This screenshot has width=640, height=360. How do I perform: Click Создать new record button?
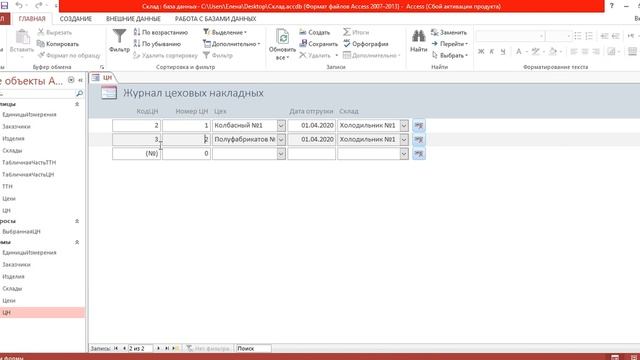pyautogui.click(x=315, y=32)
